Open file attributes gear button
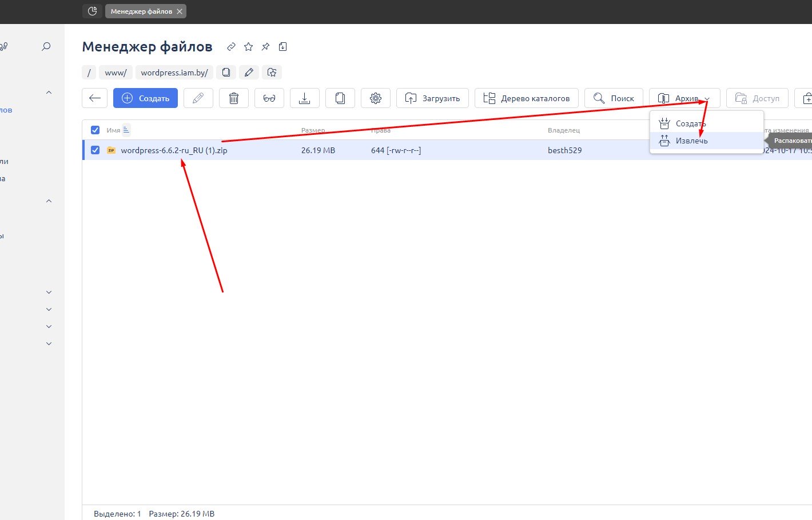The image size is (812, 520). [x=376, y=98]
